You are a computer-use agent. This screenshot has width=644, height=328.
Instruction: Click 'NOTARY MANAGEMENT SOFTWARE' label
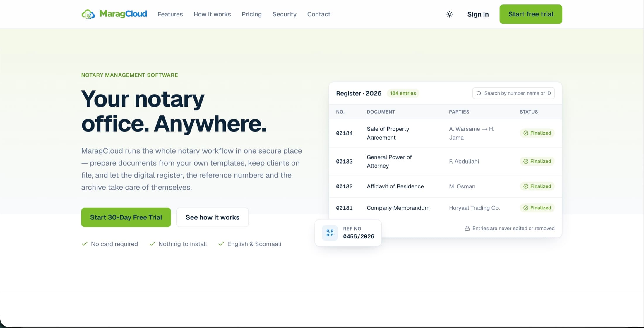[x=129, y=75]
